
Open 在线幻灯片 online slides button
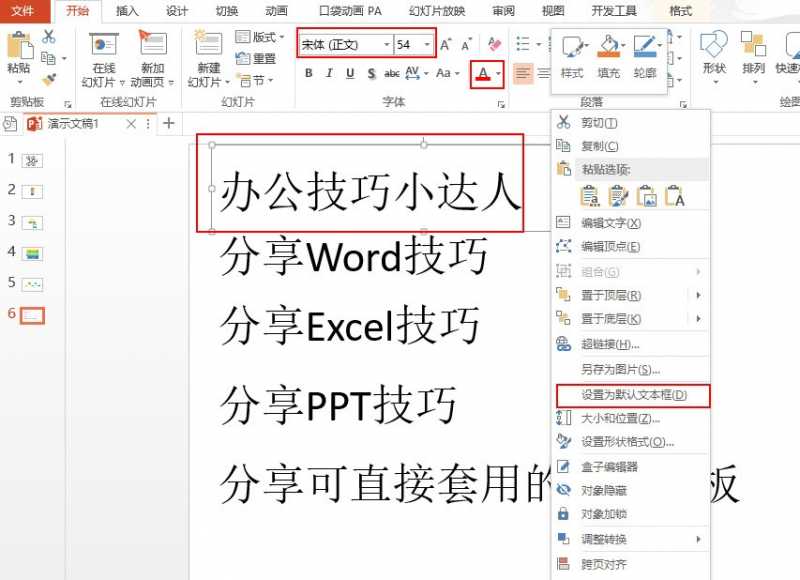(x=104, y=59)
